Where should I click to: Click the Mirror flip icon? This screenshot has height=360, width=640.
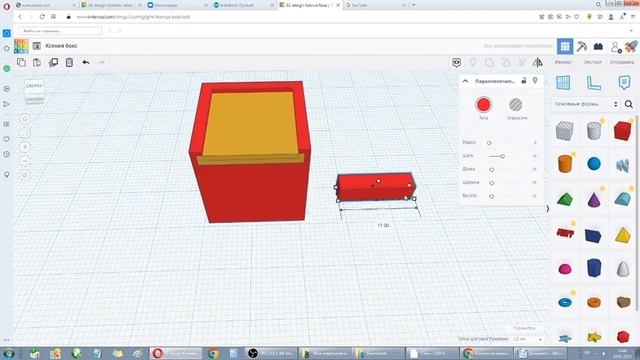[x=538, y=62]
